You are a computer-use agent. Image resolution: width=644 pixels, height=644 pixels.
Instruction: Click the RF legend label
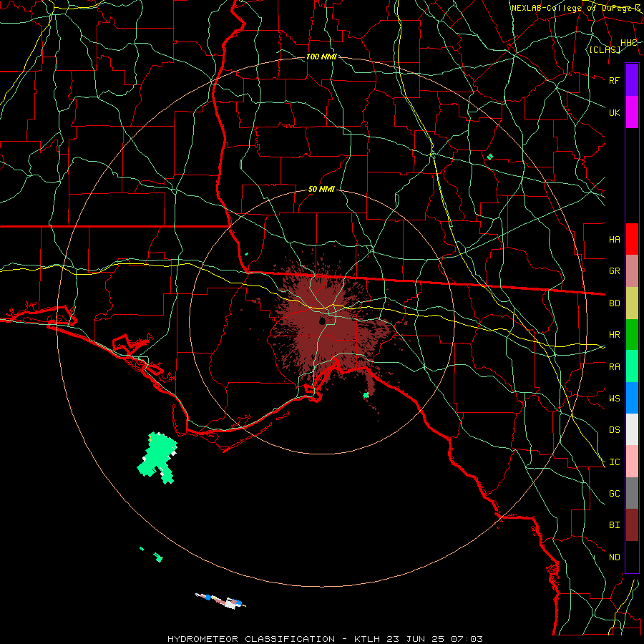[614, 80]
